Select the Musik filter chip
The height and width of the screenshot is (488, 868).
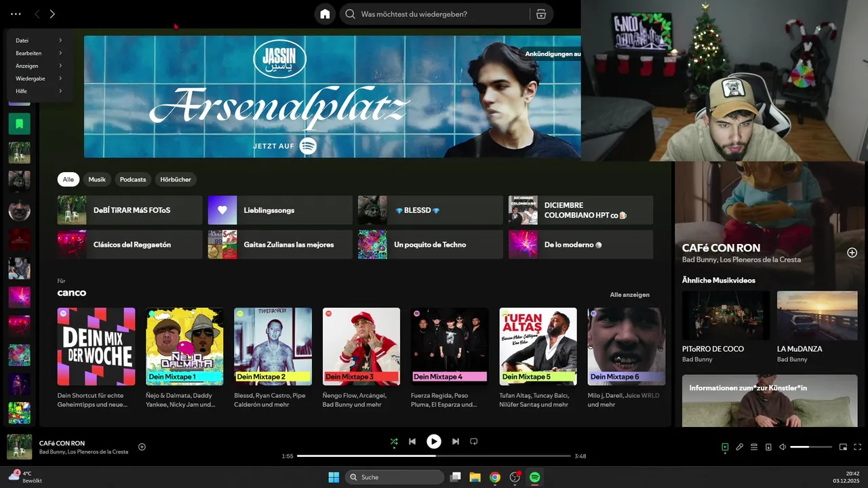point(97,180)
